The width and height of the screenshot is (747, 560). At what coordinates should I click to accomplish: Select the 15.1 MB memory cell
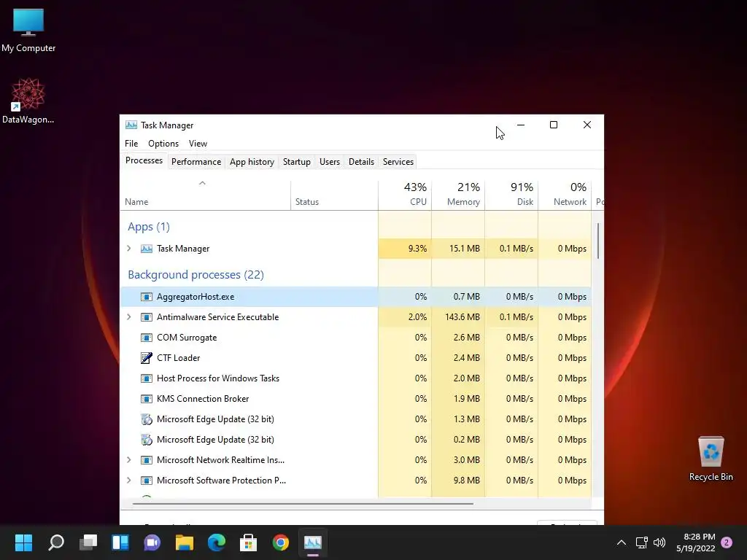click(458, 249)
